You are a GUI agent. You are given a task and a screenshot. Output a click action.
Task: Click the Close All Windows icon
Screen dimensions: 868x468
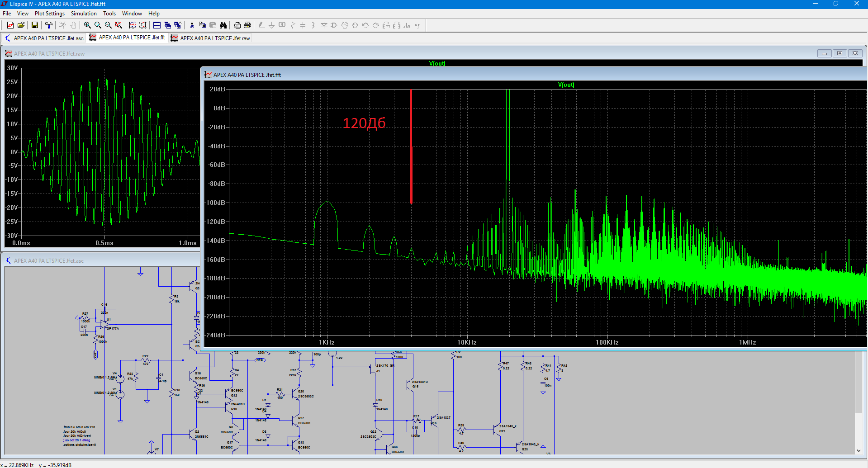178,25
